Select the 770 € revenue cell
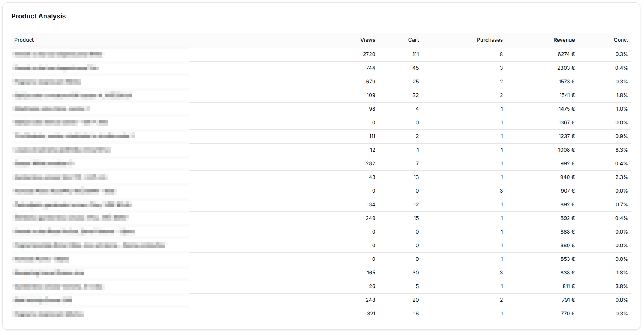644x335 pixels. pyautogui.click(x=567, y=314)
